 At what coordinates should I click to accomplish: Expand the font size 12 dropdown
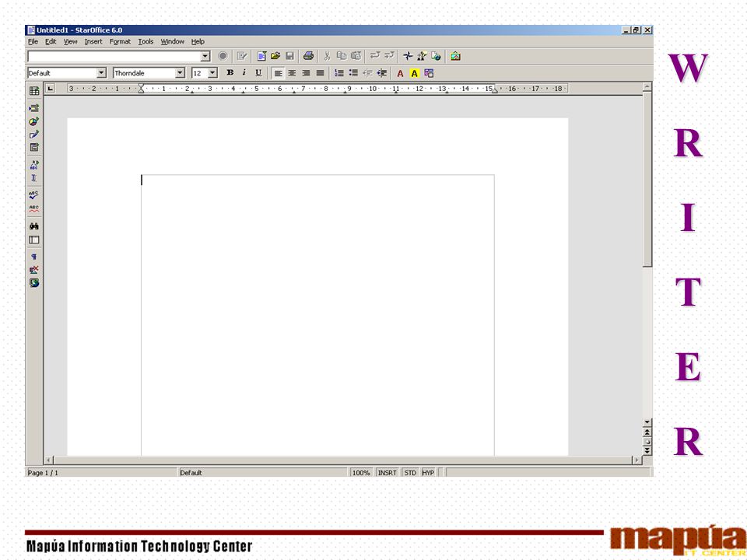click(212, 73)
